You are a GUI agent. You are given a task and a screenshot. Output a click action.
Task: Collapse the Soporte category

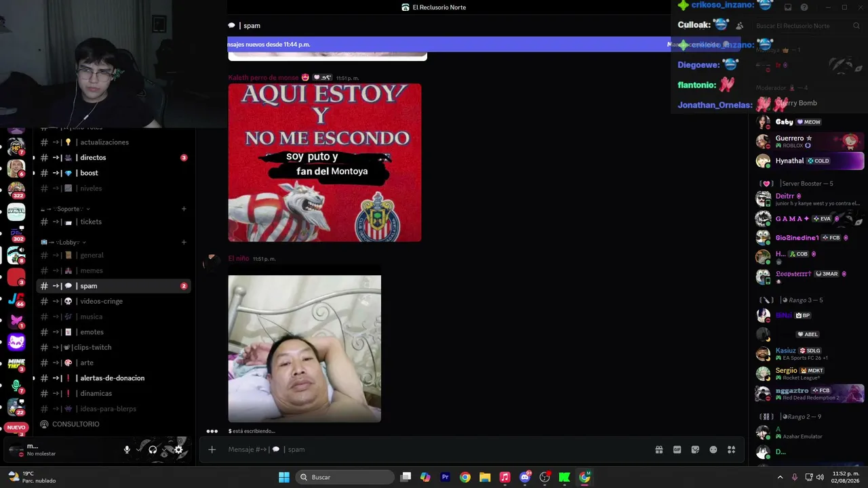click(66, 209)
